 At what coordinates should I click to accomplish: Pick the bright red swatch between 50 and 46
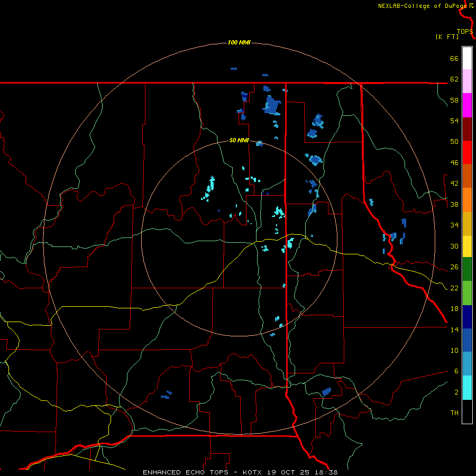point(467,152)
